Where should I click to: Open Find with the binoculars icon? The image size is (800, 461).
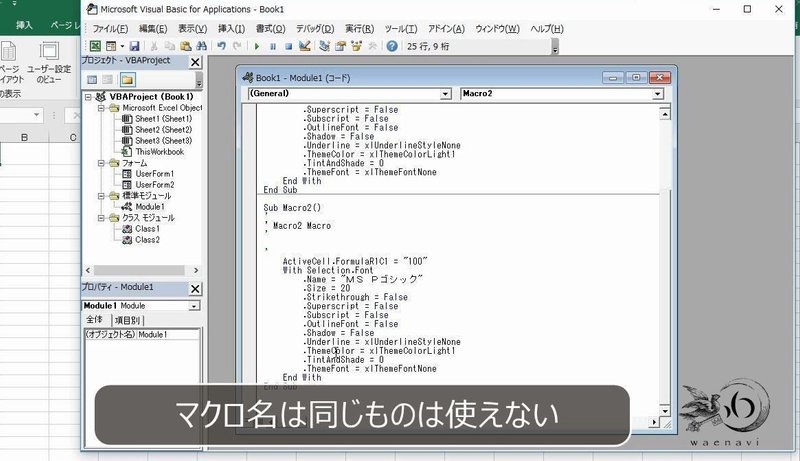pyautogui.click(x=202, y=46)
